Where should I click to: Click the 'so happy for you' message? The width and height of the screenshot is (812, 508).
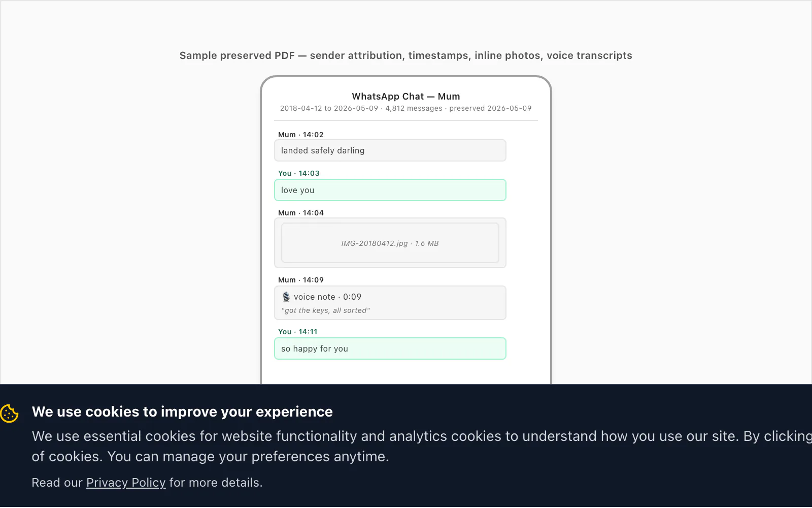coord(390,348)
